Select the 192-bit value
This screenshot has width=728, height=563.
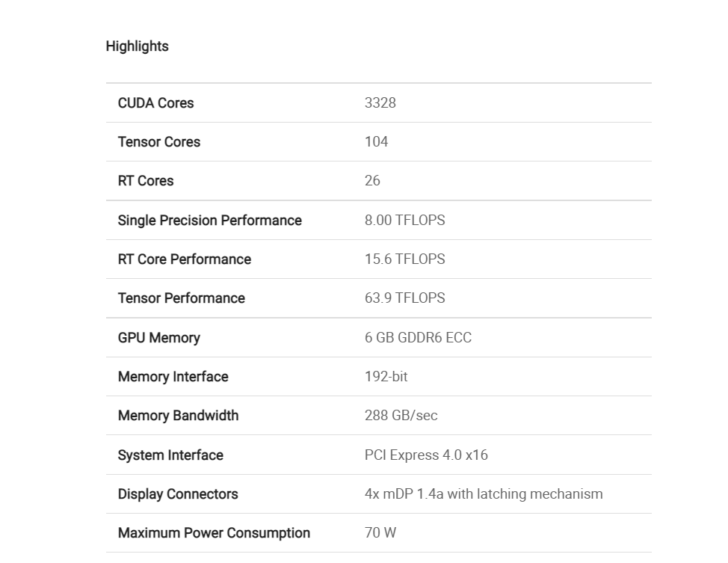click(386, 377)
